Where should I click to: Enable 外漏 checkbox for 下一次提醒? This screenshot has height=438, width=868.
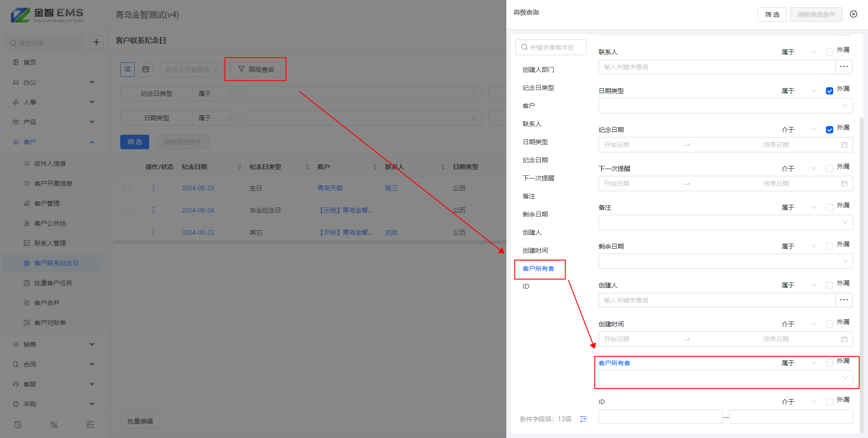(829, 169)
